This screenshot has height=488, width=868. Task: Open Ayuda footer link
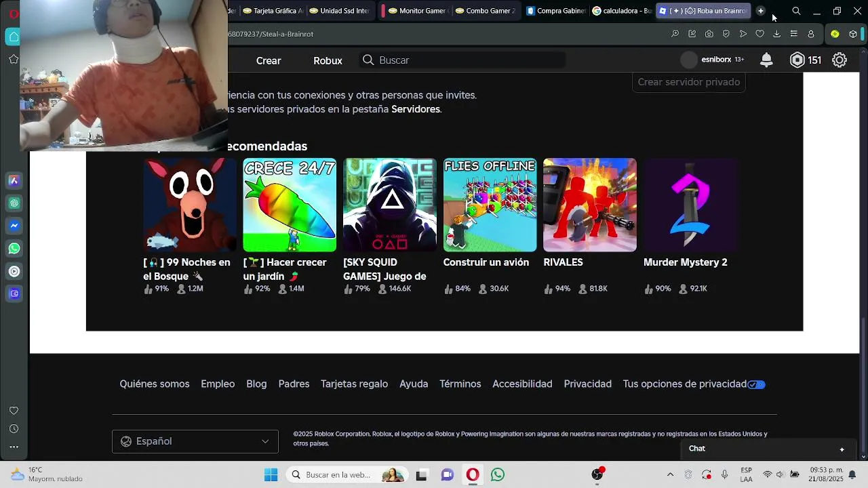click(414, 384)
